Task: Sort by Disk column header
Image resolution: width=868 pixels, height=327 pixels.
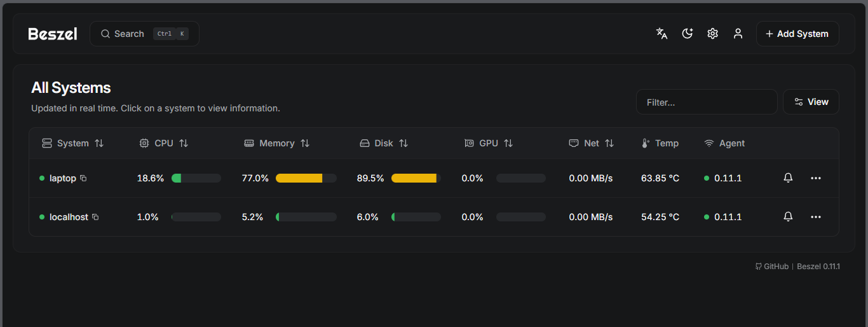Action: (384, 143)
